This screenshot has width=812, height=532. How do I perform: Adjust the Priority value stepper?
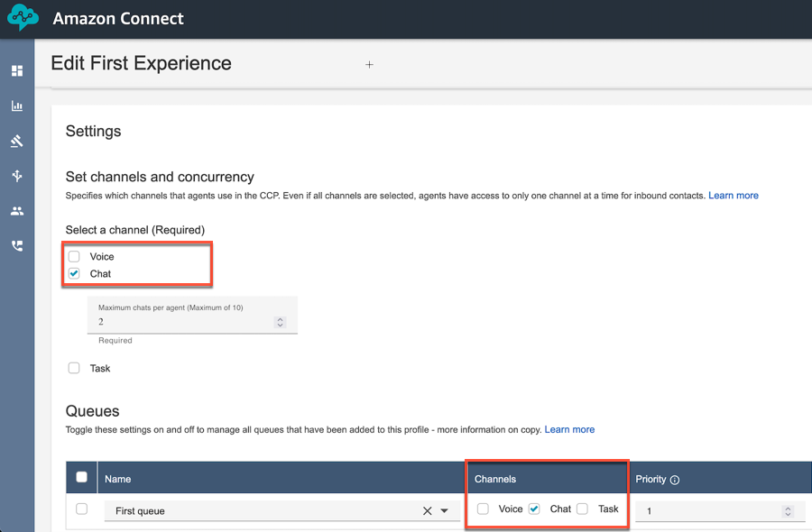(788, 511)
